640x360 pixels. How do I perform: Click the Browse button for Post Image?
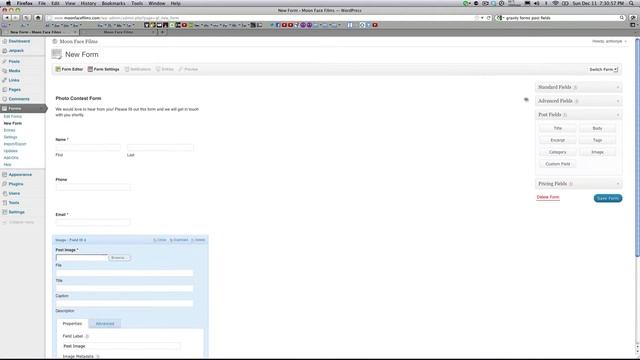pos(119,258)
